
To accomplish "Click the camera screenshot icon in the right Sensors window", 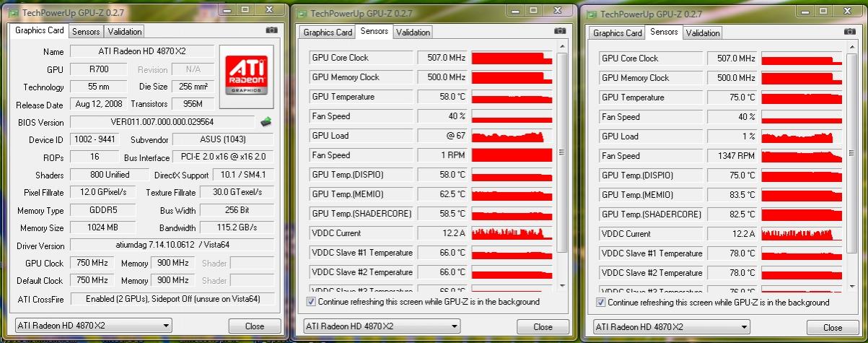I will pos(849,32).
